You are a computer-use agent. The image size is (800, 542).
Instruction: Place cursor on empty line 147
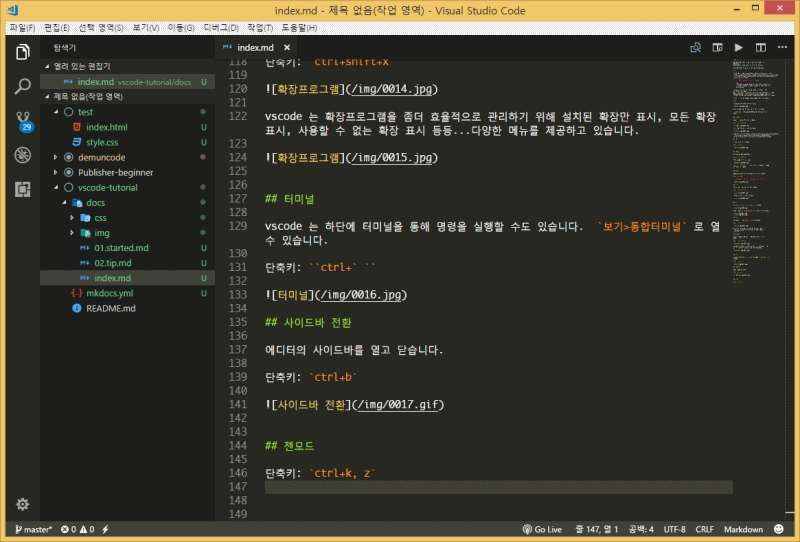point(498,487)
